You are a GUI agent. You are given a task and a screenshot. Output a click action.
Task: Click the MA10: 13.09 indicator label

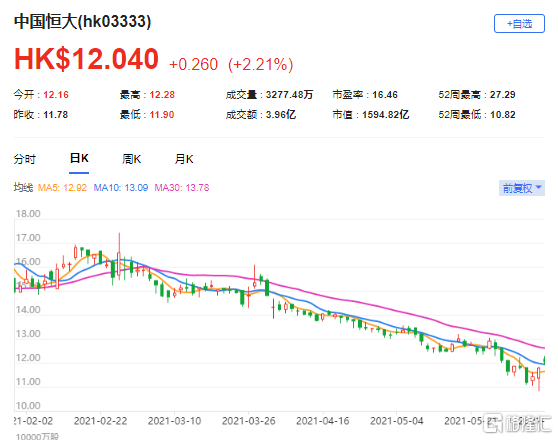[x=121, y=188]
